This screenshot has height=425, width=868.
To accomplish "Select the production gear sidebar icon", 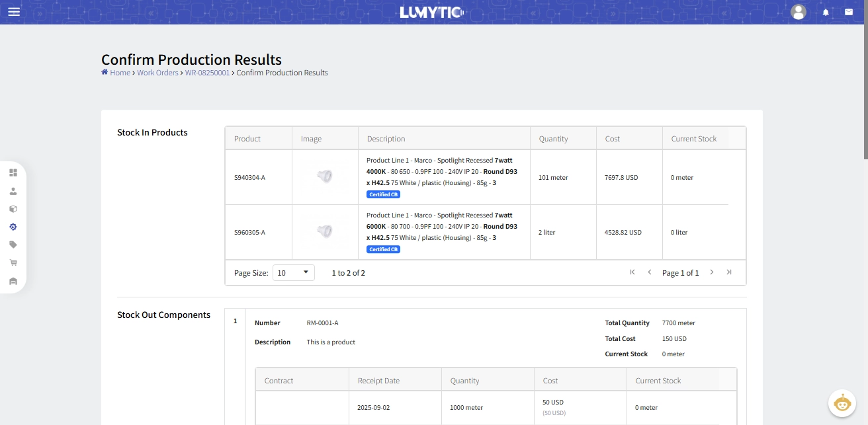I will click(13, 227).
